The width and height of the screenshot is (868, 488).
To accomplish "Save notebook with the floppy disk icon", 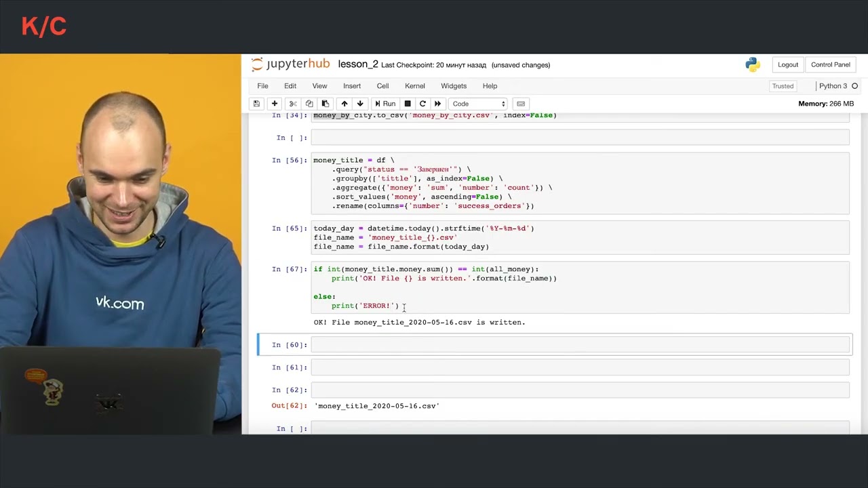I will [256, 104].
